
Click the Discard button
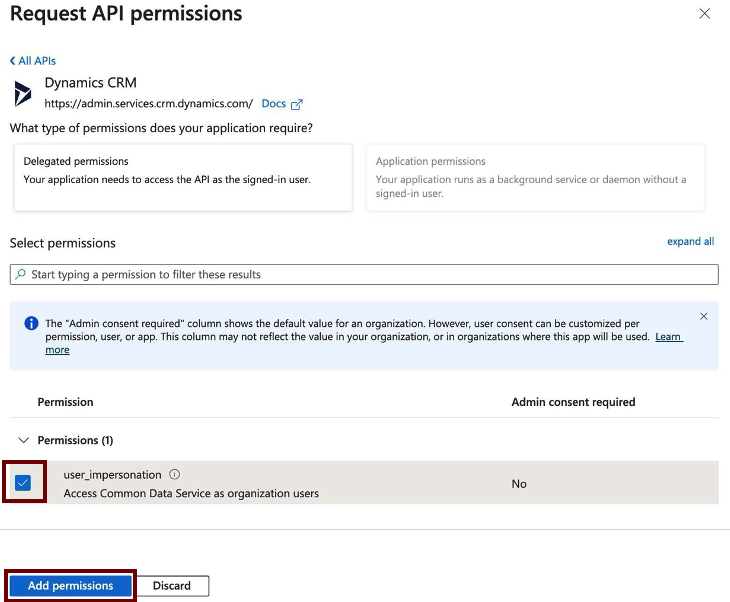(172, 585)
